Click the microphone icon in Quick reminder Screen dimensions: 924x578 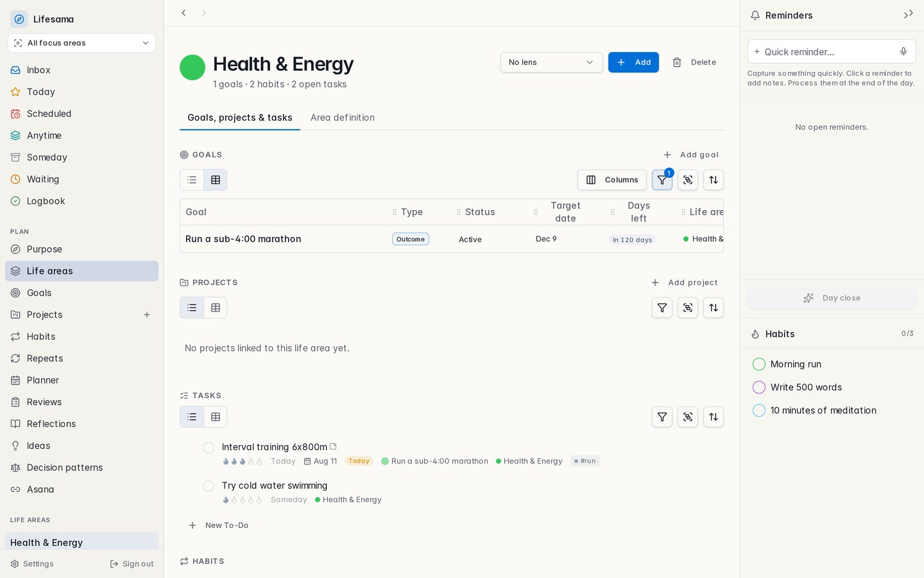click(903, 51)
